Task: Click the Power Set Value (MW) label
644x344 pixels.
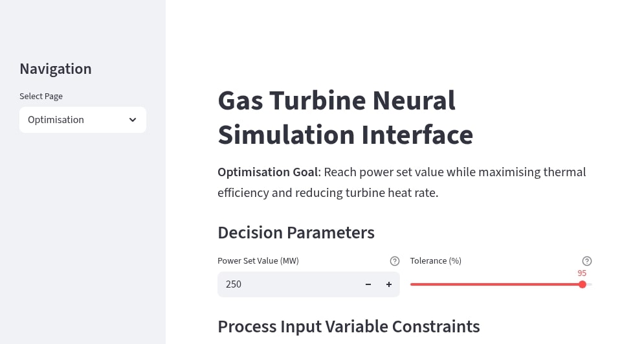Action: click(258, 261)
